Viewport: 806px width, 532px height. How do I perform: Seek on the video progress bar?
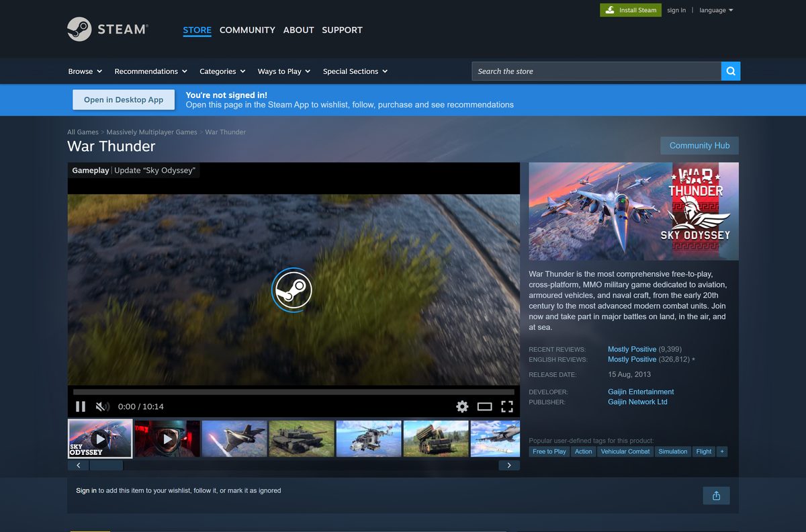[294, 392]
